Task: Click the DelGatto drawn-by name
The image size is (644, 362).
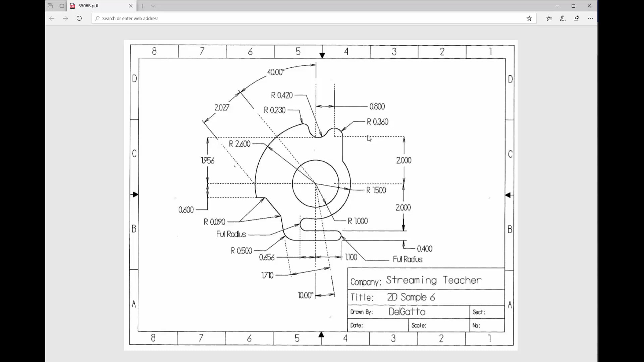Action: click(x=407, y=312)
